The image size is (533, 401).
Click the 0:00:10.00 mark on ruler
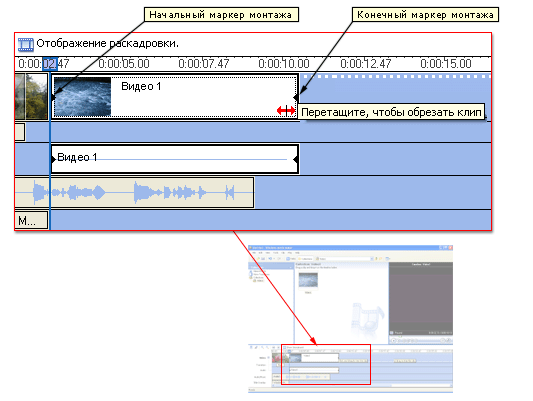[x=284, y=64]
